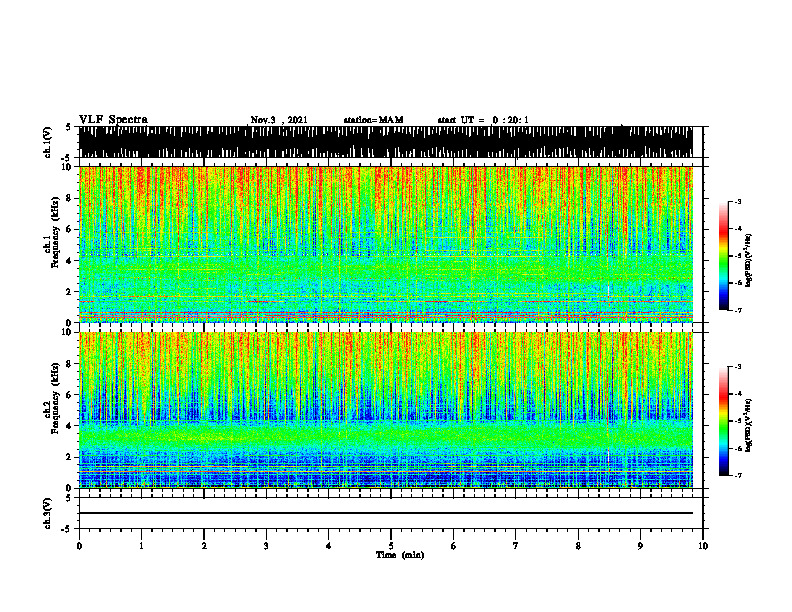The image size is (792, 612).
Task: Click the -5 tick on ch.1(V) axis
Action: (67, 158)
